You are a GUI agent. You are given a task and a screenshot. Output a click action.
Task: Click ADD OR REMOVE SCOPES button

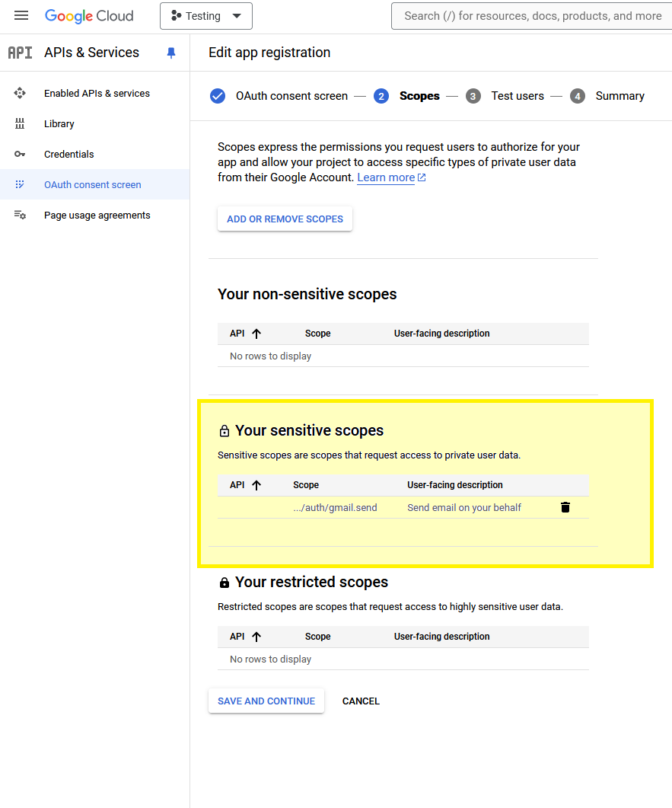pos(285,219)
